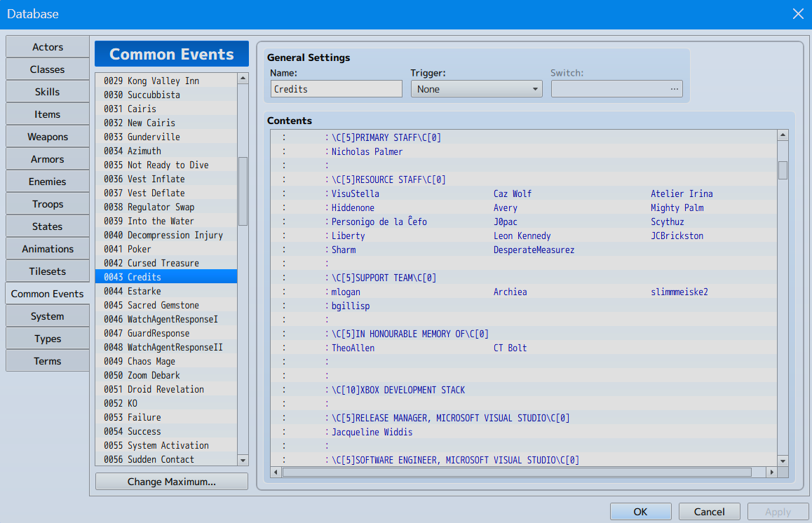Select event 0039 Into the Water
Viewport: 812px width, 523px height.
pyautogui.click(x=166, y=221)
